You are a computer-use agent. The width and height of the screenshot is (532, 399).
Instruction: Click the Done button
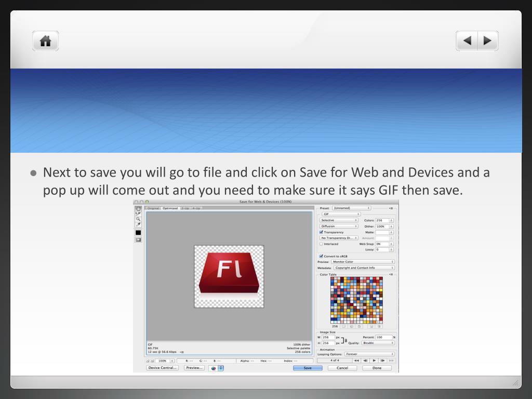coord(377,368)
